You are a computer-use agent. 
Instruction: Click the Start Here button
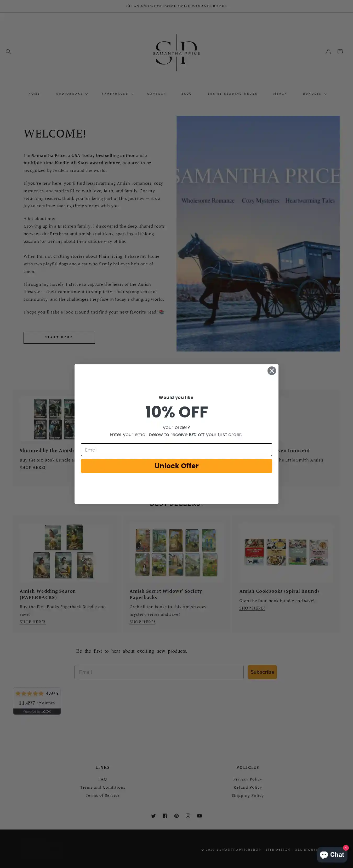[59, 338]
